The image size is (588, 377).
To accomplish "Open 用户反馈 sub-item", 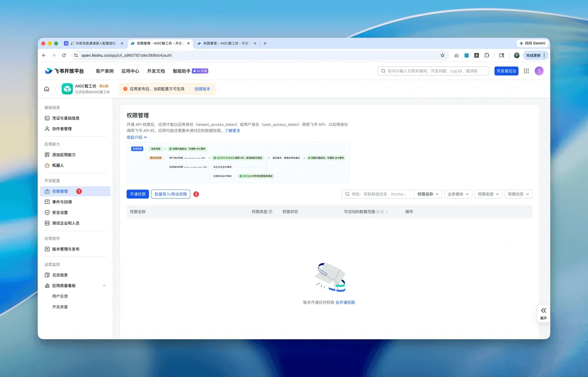I will pyautogui.click(x=60, y=296).
